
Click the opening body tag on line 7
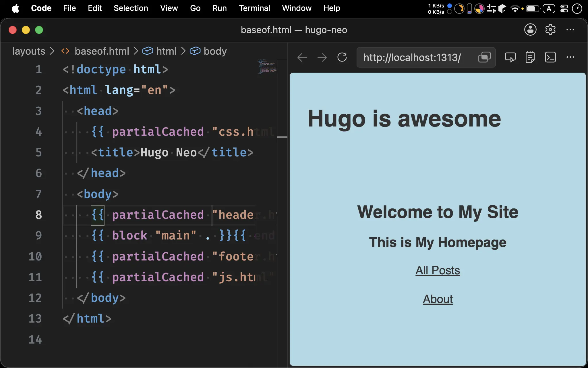(98, 194)
